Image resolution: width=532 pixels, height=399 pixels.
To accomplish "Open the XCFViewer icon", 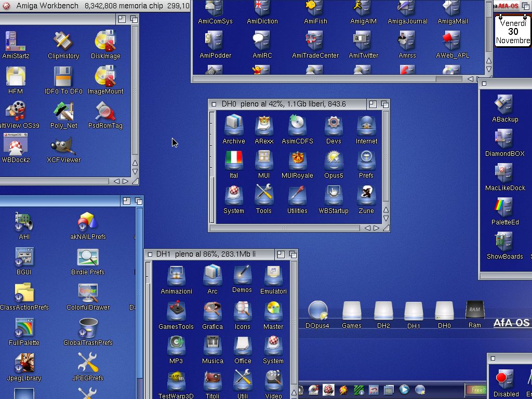I will click(64, 147).
